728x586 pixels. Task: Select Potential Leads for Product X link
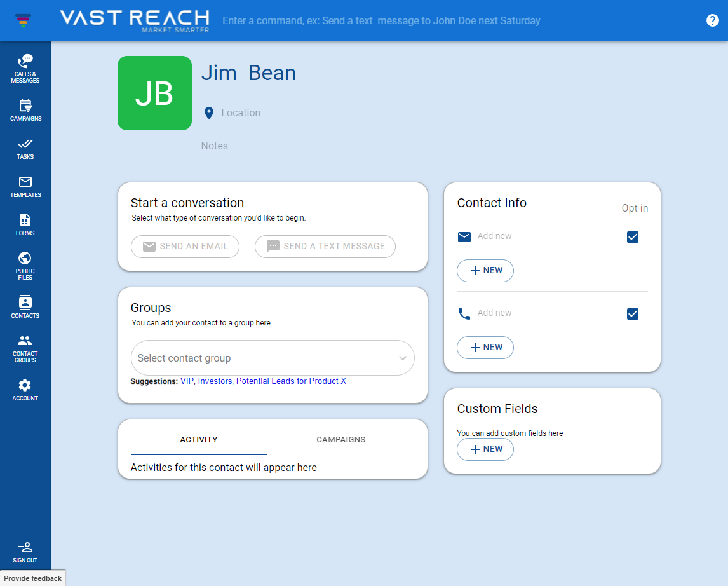point(291,381)
